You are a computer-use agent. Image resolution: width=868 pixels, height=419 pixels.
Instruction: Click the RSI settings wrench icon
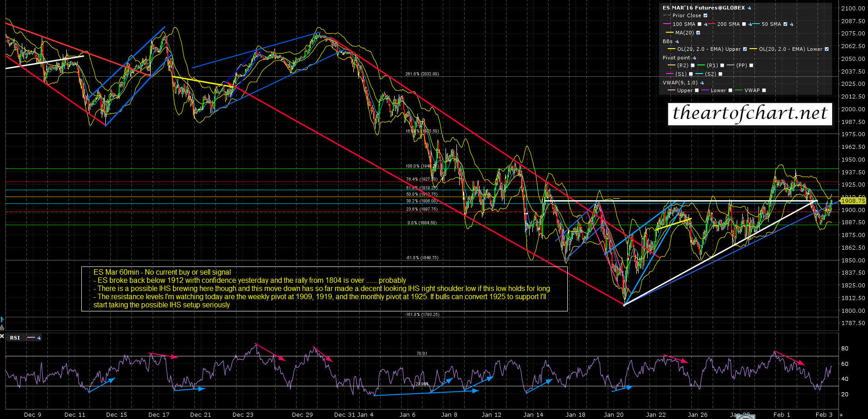(x=39, y=338)
